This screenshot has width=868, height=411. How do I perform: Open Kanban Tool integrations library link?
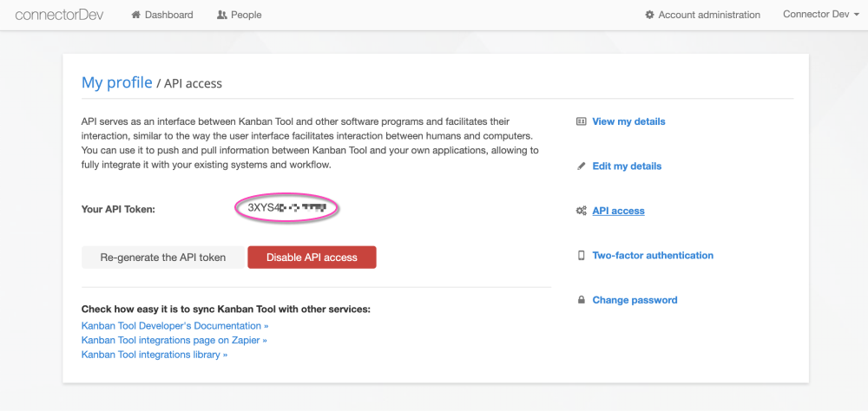pos(155,355)
